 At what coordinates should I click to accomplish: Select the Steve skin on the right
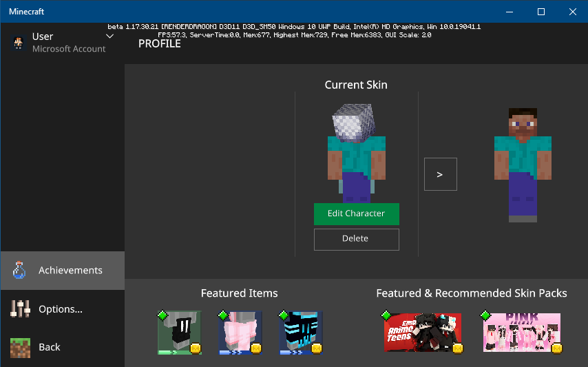pyautogui.click(x=523, y=165)
